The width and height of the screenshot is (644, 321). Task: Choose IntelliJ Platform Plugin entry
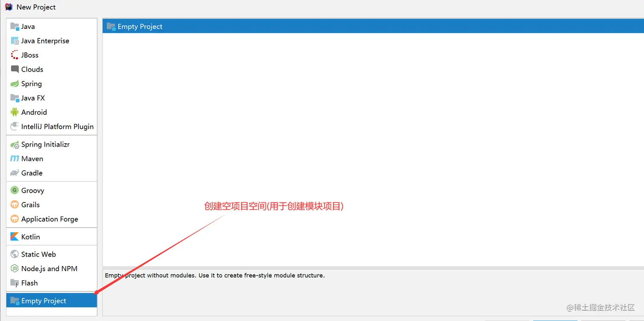click(52, 127)
